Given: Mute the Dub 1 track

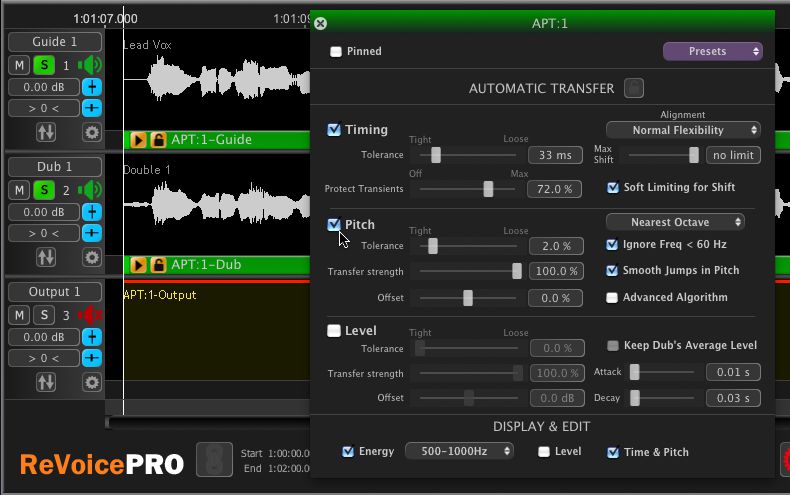Looking at the screenshot, I should click(x=19, y=190).
